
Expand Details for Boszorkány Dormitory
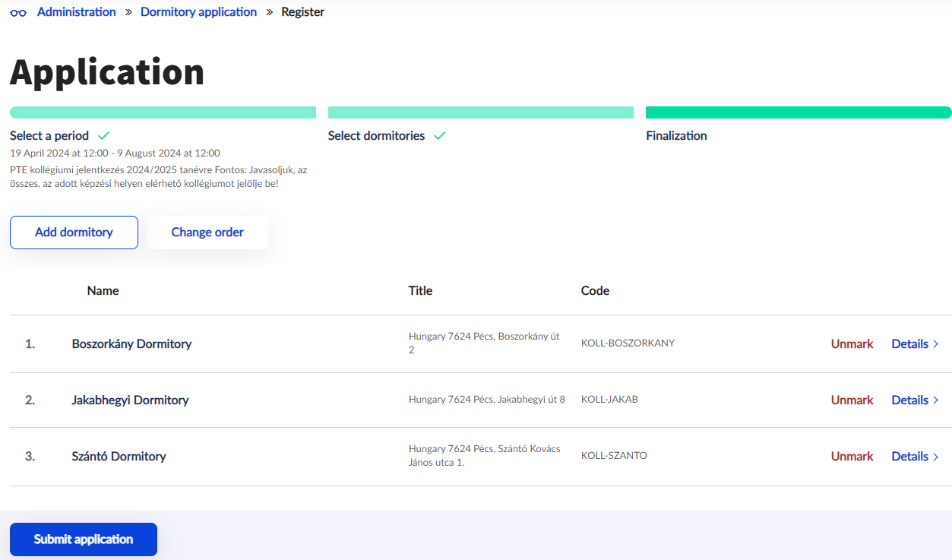[x=915, y=343]
